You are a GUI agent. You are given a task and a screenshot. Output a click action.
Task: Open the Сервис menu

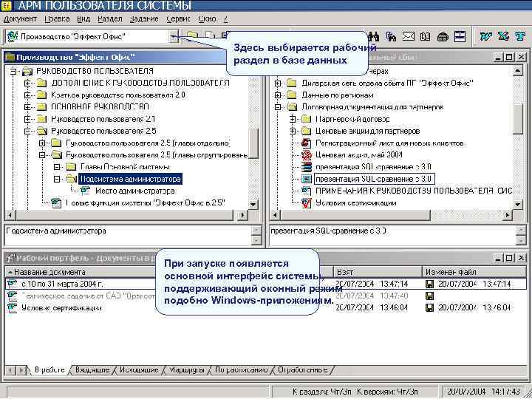[179, 19]
